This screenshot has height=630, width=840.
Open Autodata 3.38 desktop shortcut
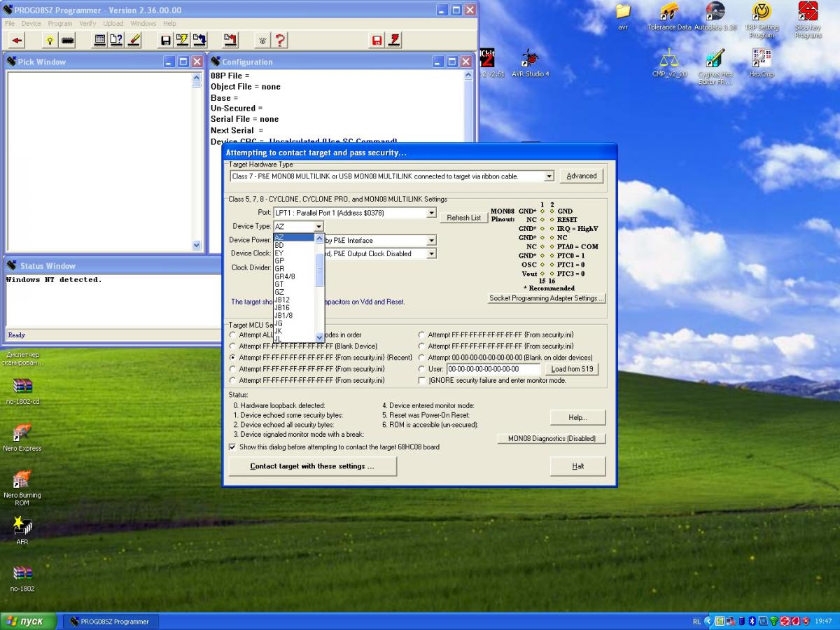pos(715,17)
